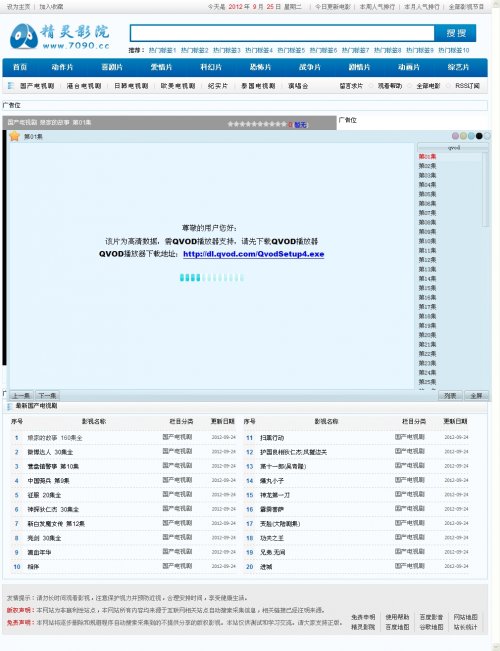
Task: Open the 剧情片 category
Action: (x=359, y=67)
